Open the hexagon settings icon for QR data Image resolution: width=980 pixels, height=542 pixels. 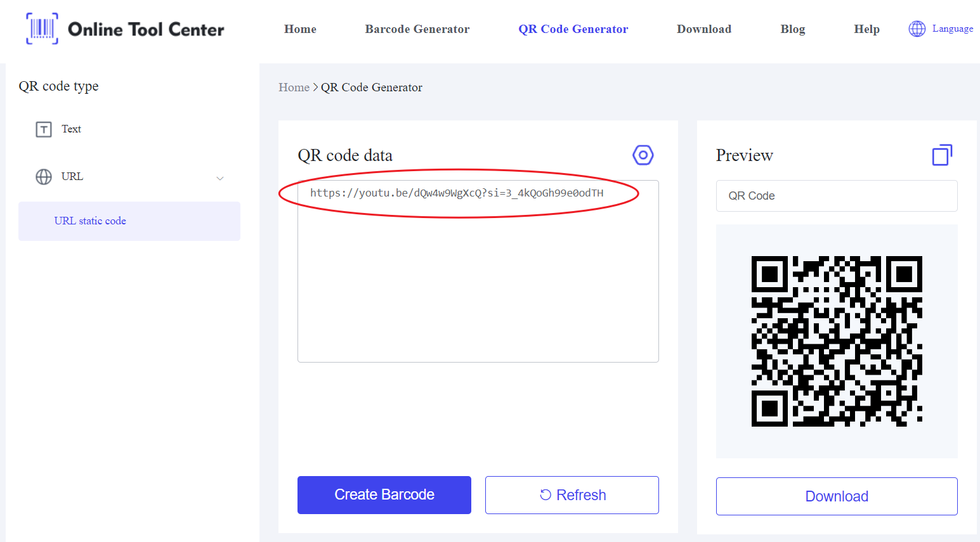[643, 155]
